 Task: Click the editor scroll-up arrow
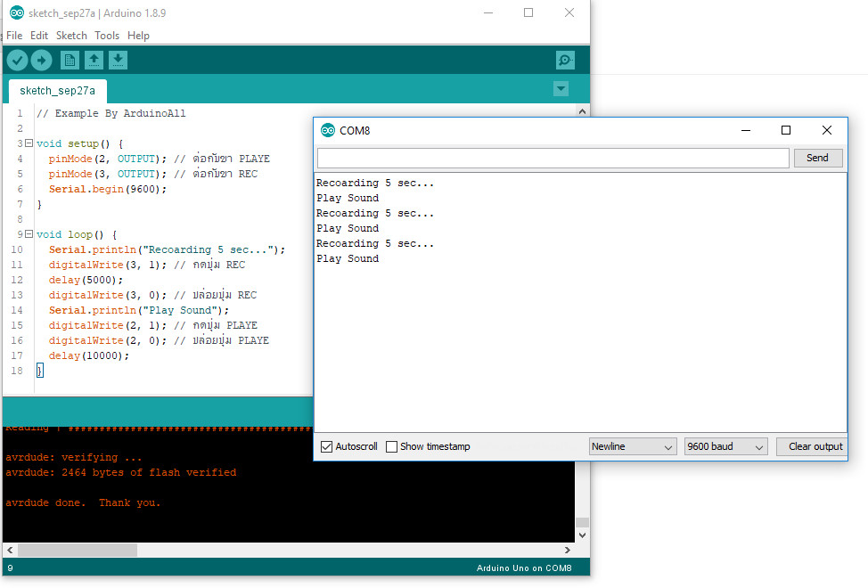(x=582, y=111)
